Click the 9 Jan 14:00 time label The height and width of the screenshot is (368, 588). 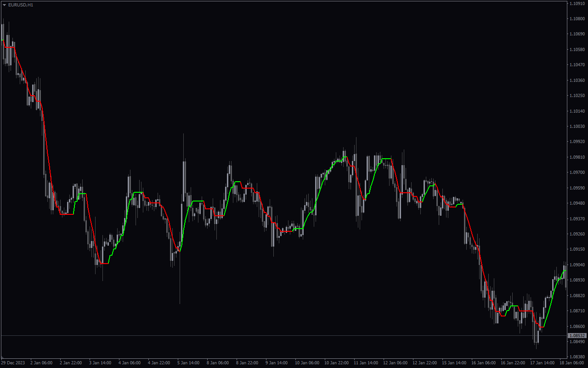tap(277, 363)
